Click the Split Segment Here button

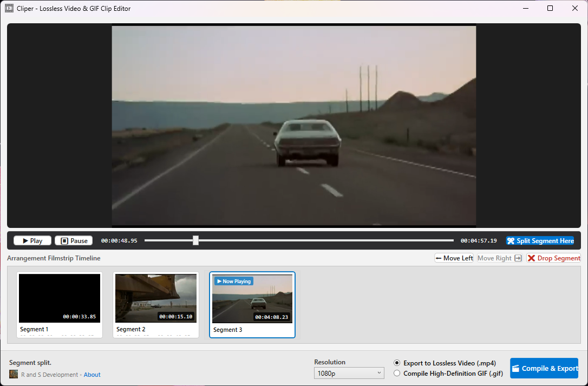540,240
